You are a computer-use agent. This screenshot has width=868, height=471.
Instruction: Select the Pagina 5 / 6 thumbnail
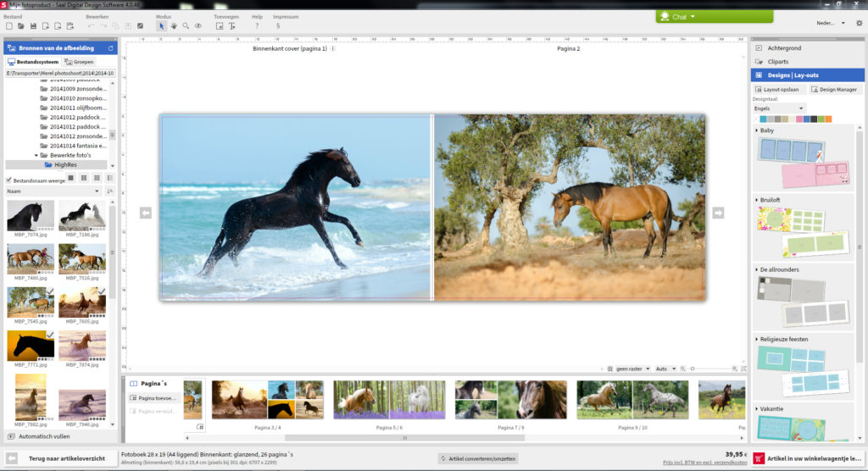point(388,401)
